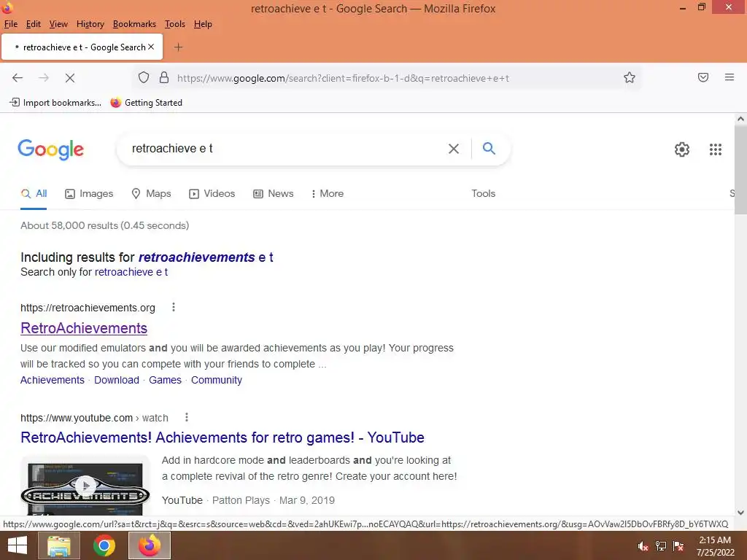Close the Google Search tab
747x560 pixels.
click(x=151, y=47)
